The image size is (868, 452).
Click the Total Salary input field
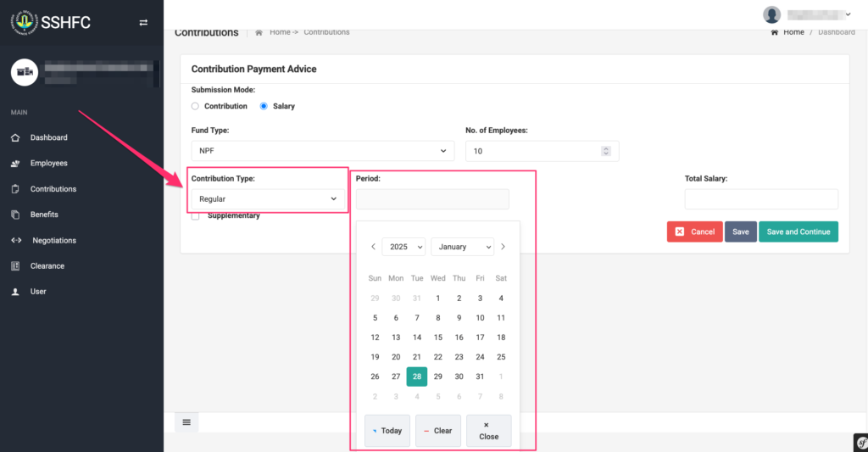tap(760, 199)
